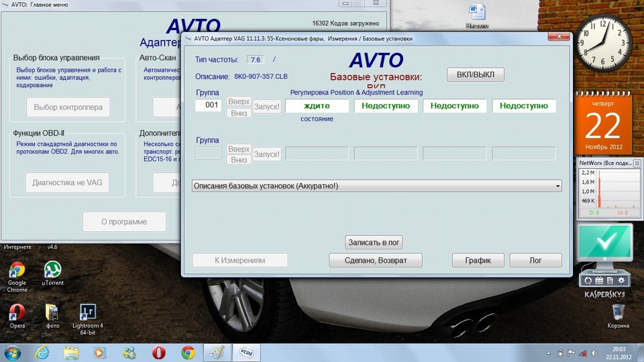Image resolution: width=644 pixels, height=362 pixels.
Task: Click the calendar gadget showing 22
Action: [x=603, y=123]
